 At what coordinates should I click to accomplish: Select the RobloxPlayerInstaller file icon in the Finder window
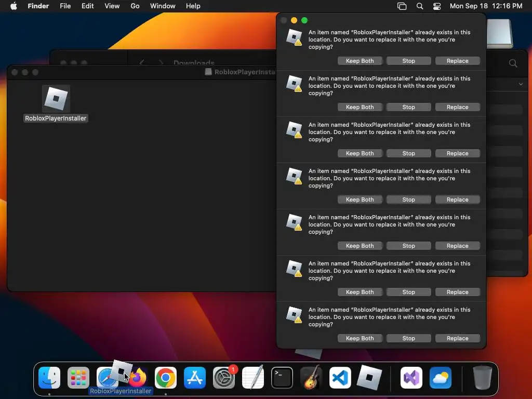click(56, 99)
